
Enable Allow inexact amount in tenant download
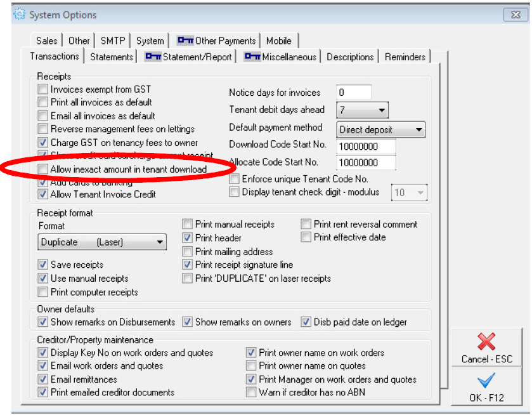click(42, 169)
